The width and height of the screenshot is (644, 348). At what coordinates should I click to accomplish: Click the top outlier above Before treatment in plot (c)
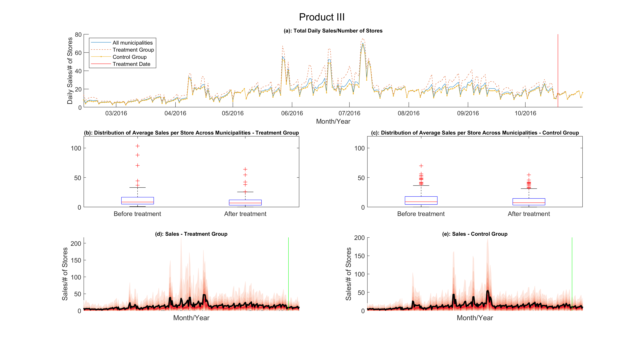pos(421,166)
